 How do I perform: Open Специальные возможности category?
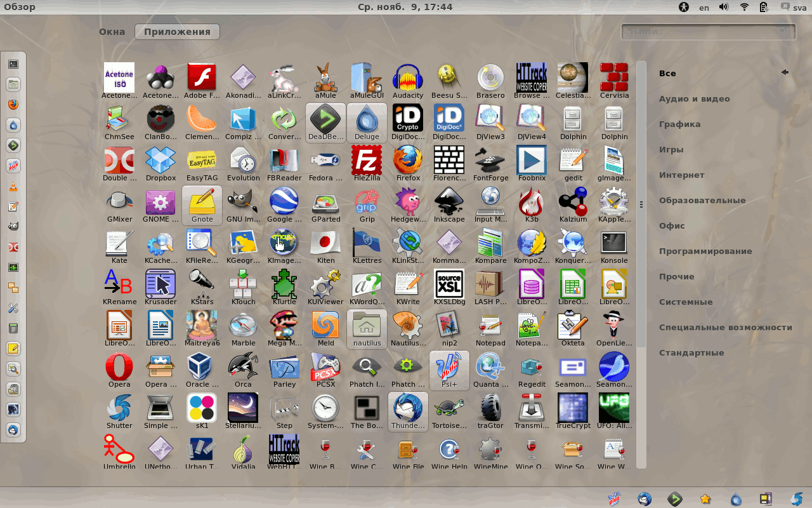tap(725, 327)
